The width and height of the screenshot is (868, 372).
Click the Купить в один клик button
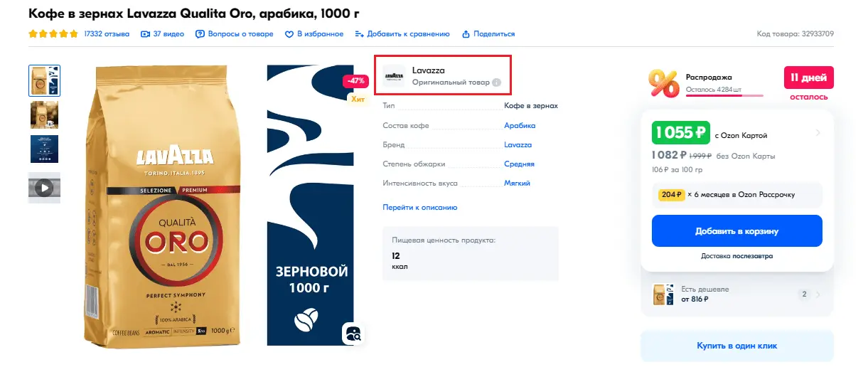click(736, 346)
